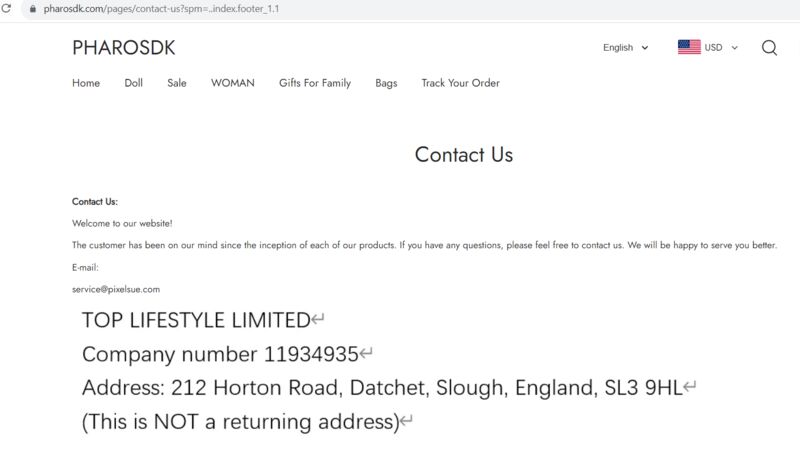Open the Doll category
800x460 pixels.
(x=134, y=83)
